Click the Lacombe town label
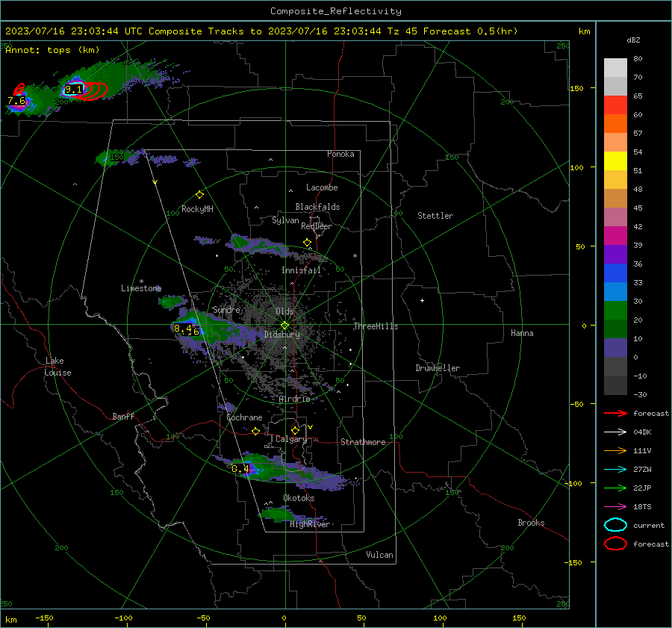This screenshot has width=672, height=628. [322, 187]
